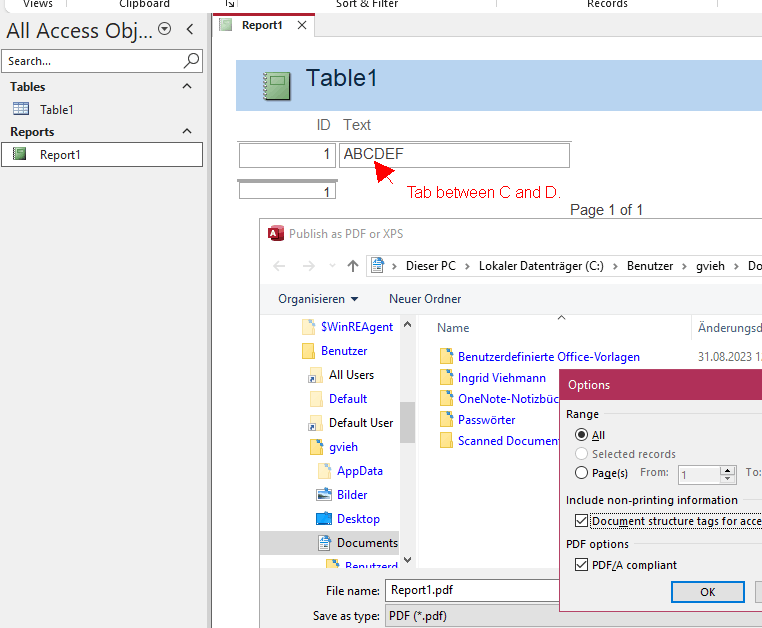Click the ID field with value 1
Viewport: 762px width, 628px height.
[287, 155]
